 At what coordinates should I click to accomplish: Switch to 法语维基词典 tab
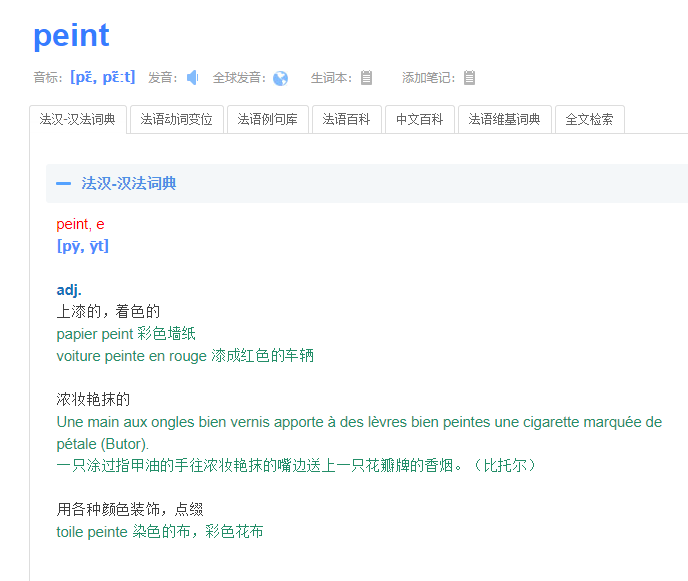pyautogui.click(x=504, y=120)
